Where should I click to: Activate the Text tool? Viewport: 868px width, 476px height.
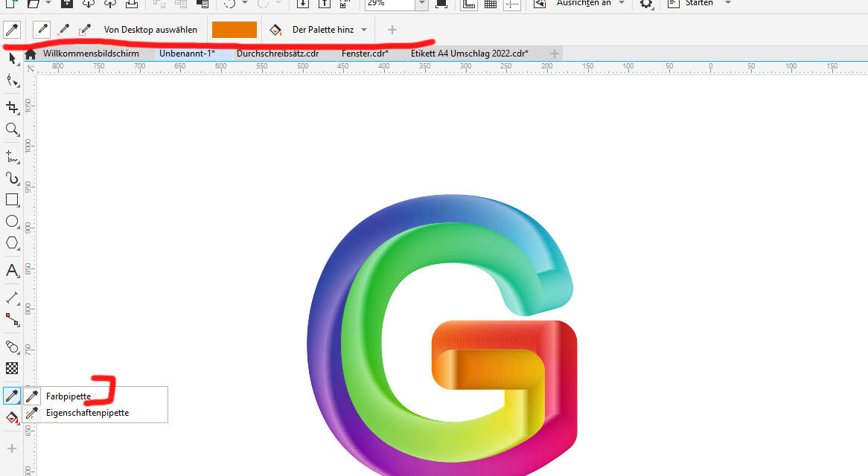(12, 271)
